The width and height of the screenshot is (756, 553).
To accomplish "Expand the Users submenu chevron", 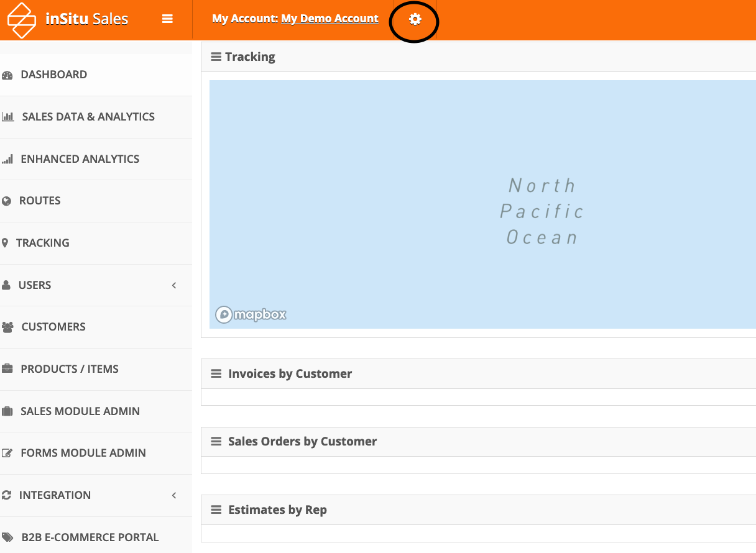I will [x=174, y=285].
